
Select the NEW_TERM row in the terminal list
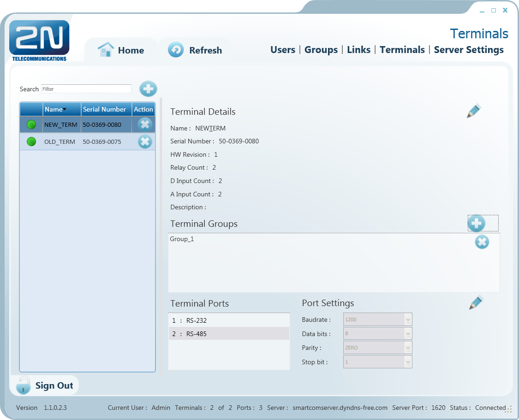pyautogui.click(x=87, y=124)
